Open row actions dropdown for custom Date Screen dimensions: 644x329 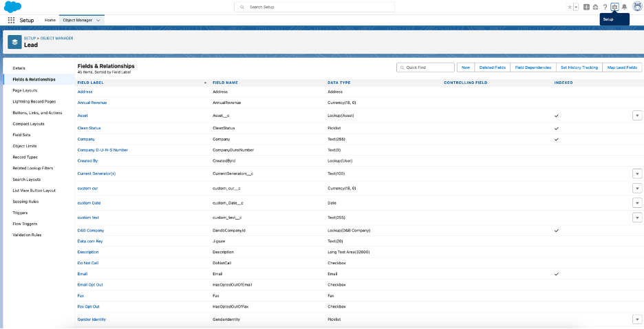coord(637,202)
